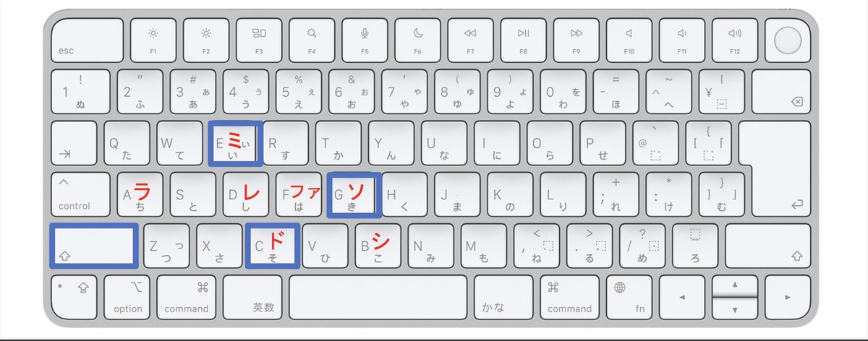This screenshot has height=341, width=868.
Task: Click the F10 mute speaker key
Action: pos(629,41)
